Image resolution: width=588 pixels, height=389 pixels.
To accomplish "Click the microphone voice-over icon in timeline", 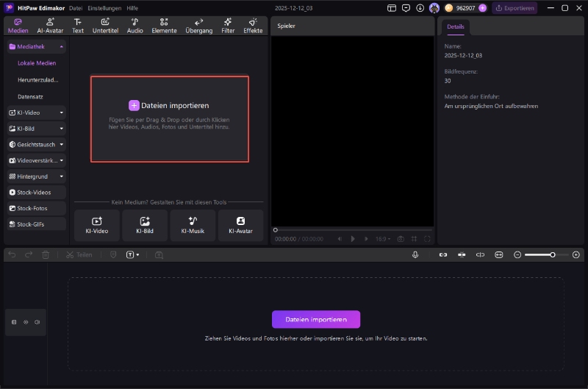I will tap(415, 254).
